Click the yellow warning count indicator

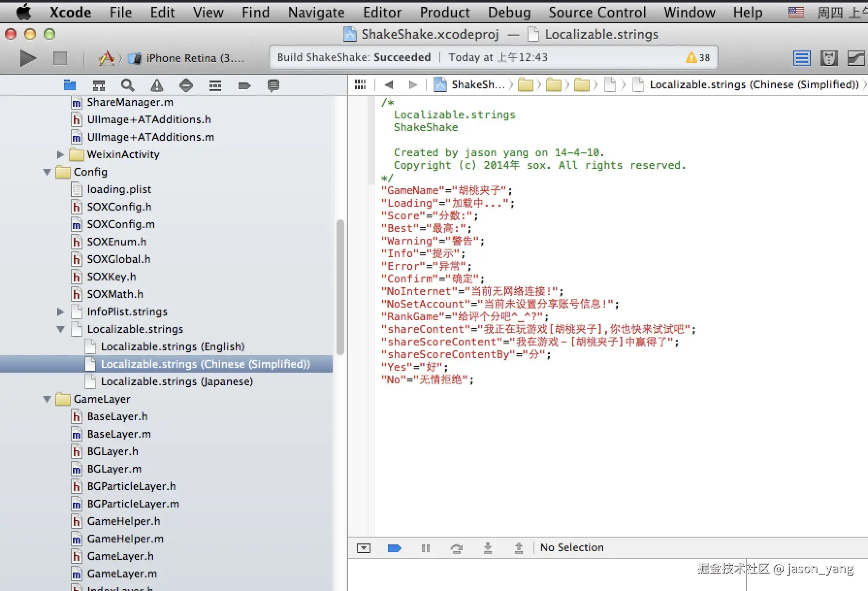(x=698, y=58)
